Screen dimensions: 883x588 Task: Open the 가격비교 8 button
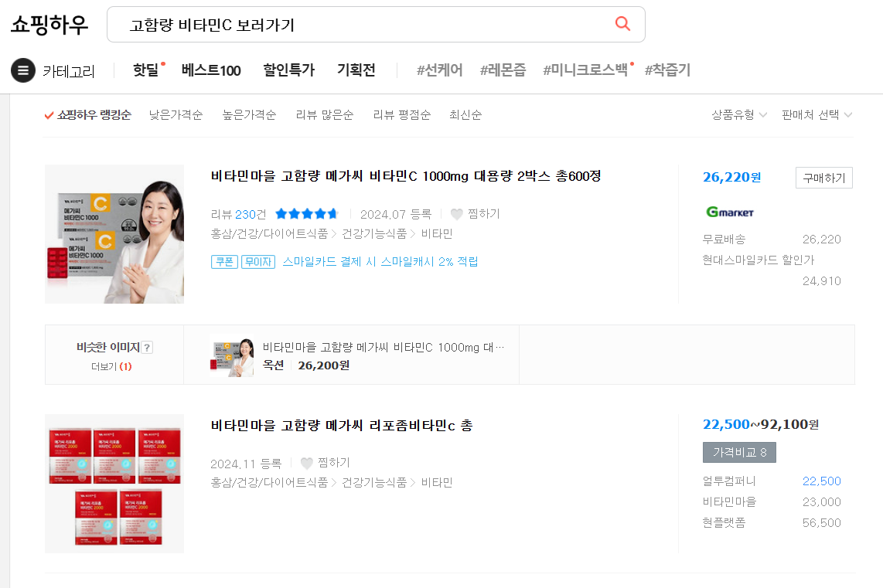pyautogui.click(x=739, y=452)
